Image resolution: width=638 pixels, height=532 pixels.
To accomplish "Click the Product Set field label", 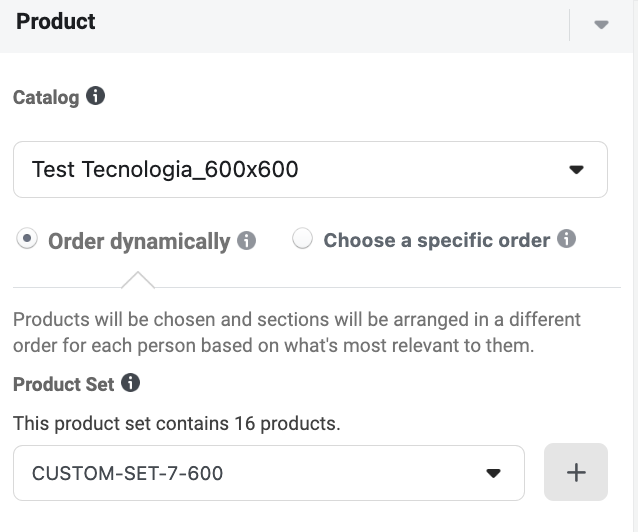I will click(63, 384).
